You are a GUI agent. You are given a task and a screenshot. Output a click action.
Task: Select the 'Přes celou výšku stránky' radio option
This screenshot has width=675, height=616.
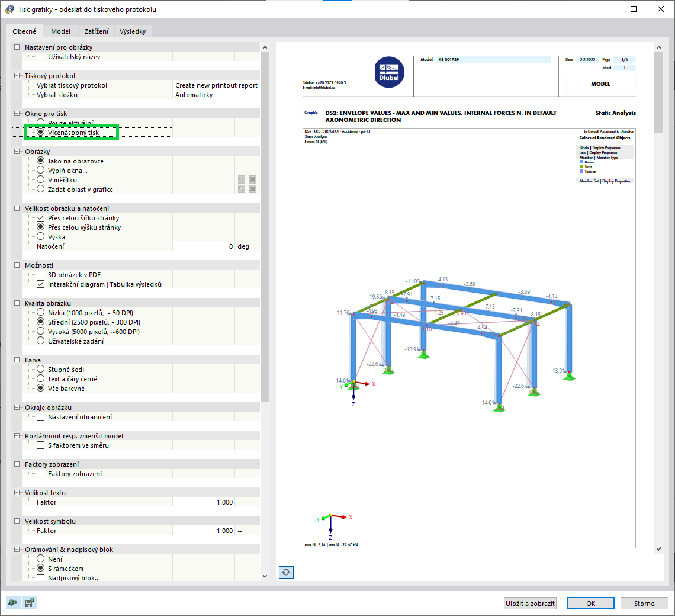(40, 227)
